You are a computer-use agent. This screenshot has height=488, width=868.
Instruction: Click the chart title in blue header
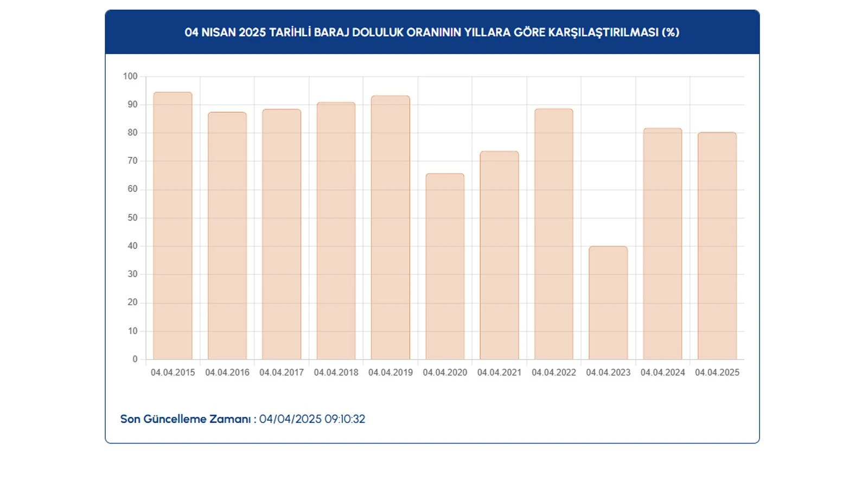click(x=432, y=32)
